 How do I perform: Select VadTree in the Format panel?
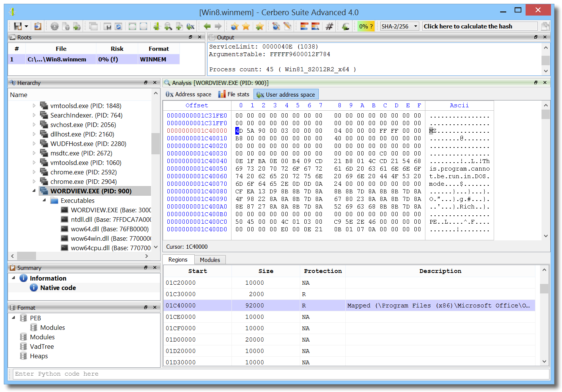click(x=42, y=347)
